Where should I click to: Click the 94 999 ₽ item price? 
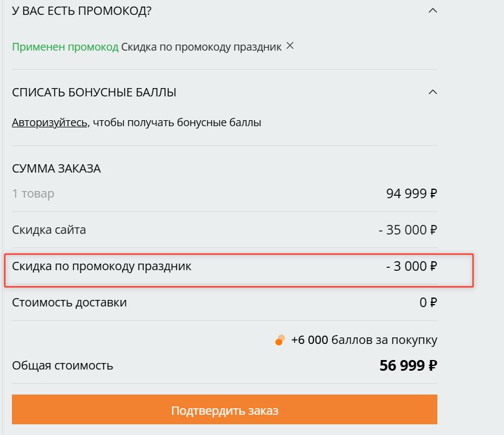tap(412, 194)
